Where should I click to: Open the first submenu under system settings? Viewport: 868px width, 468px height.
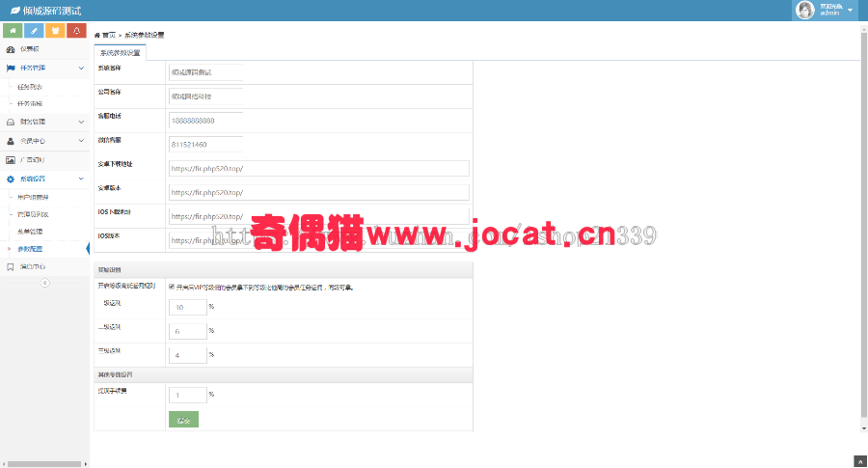point(33,197)
